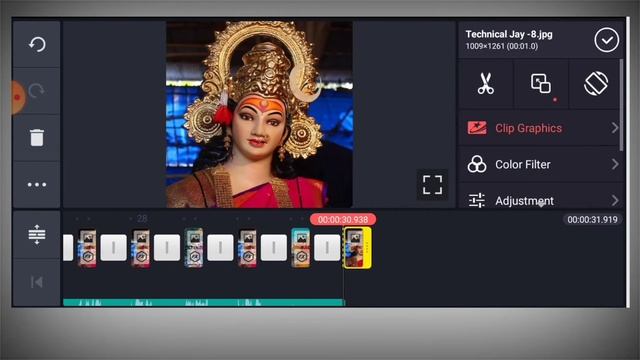Open the pan and zoom crop tool

(x=541, y=84)
